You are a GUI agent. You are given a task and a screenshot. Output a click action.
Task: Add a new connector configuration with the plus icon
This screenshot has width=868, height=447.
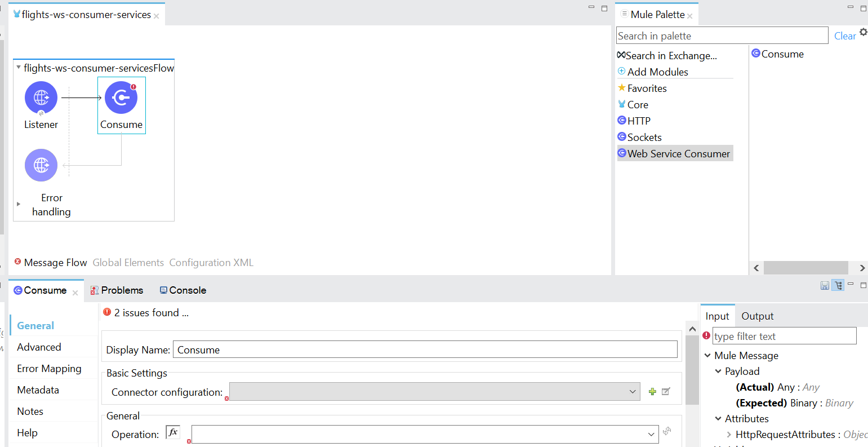click(652, 391)
